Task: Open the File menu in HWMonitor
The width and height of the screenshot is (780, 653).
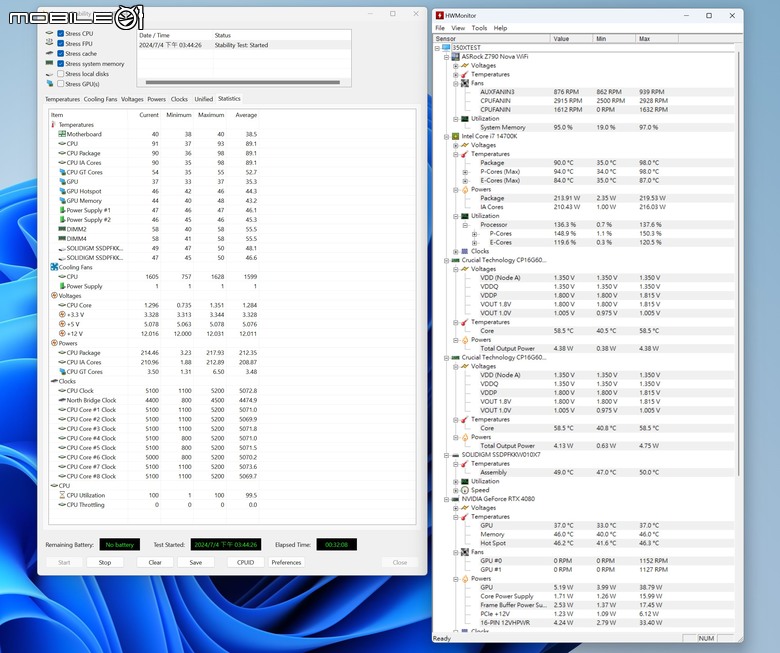Action: 440,28
